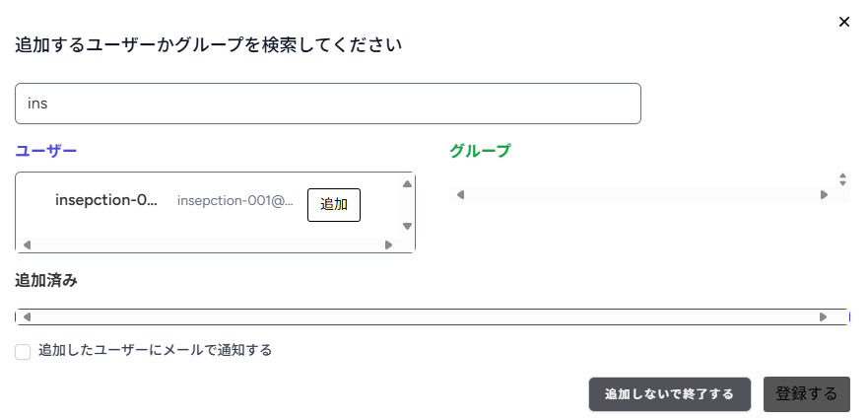The height and width of the screenshot is (419, 868).
Task: Click left arrow of user list horizontal scrollbar
Action: point(27,244)
